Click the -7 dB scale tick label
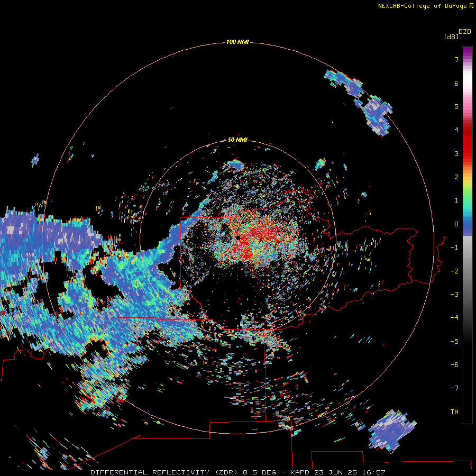The height and width of the screenshot is (476, 476). coord(454,388)
